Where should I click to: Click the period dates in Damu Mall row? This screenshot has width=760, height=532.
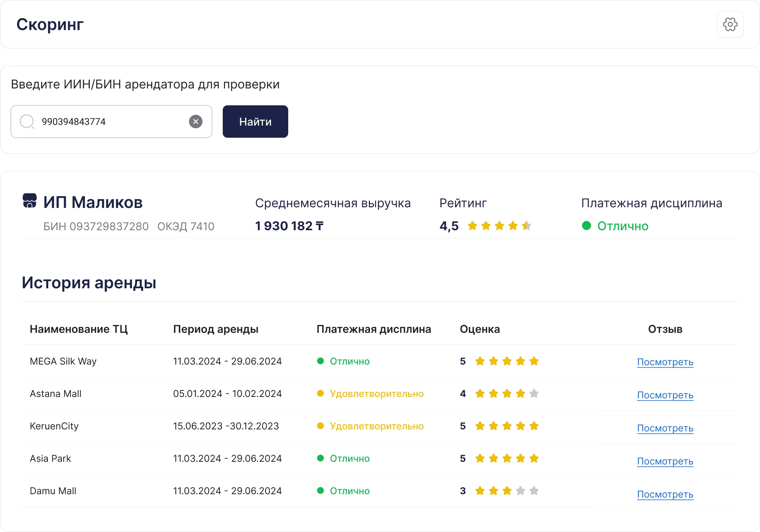(x=227, y=491)
